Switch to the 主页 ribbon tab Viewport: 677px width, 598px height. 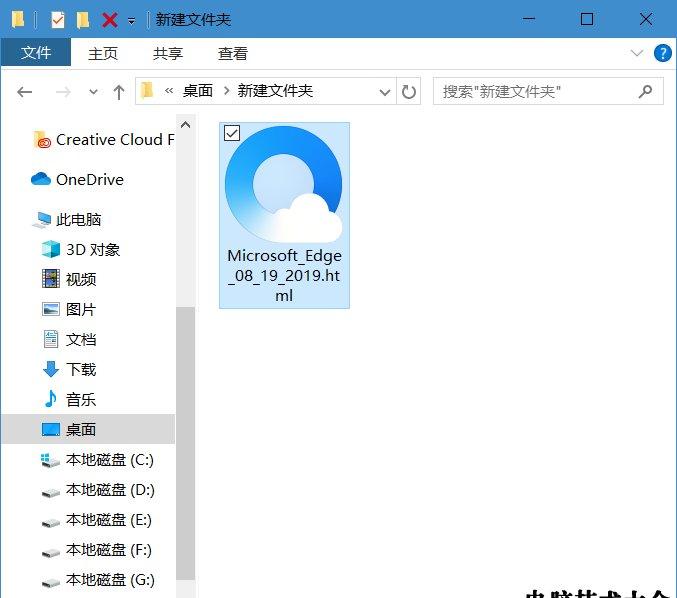[x=103, y=54]
